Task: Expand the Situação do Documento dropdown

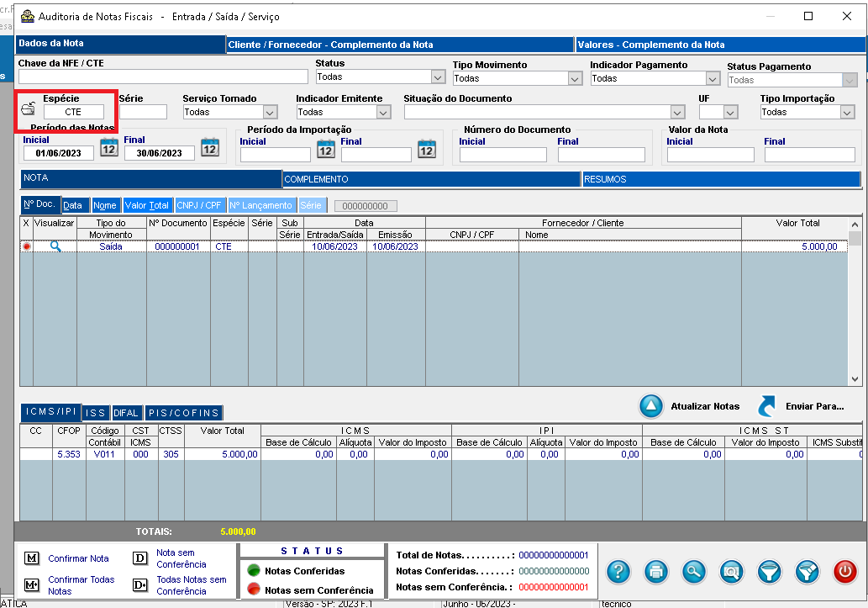Action: click(x=677, y=112)
